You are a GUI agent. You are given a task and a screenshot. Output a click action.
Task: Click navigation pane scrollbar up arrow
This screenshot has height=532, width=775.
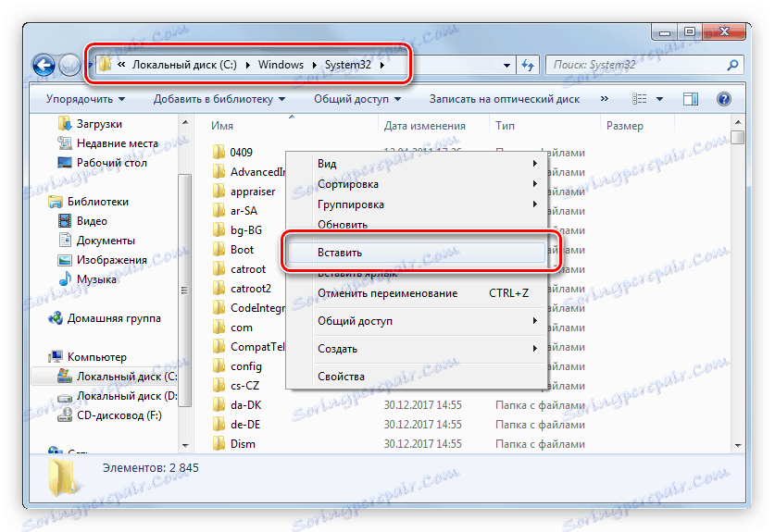click(185, 122)
